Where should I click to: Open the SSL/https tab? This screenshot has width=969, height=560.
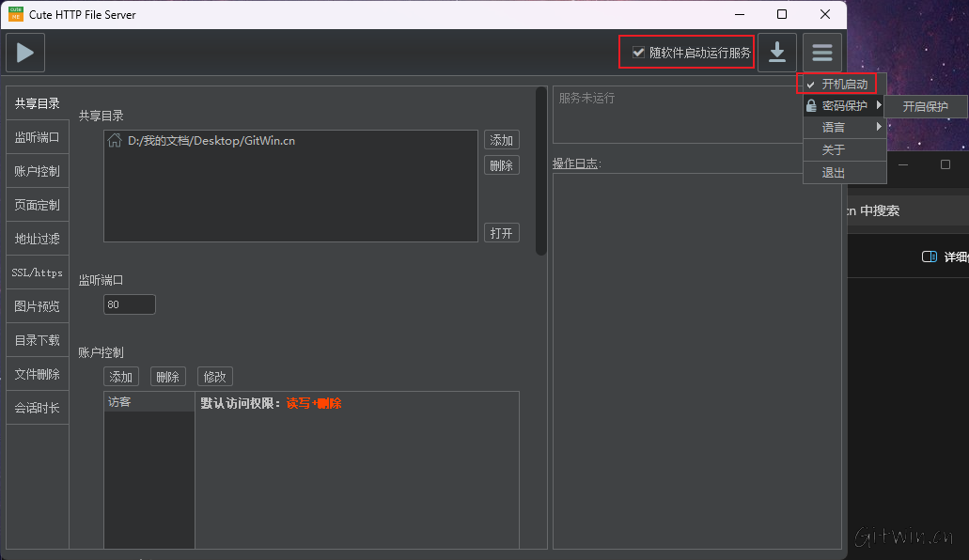(38, 272)
